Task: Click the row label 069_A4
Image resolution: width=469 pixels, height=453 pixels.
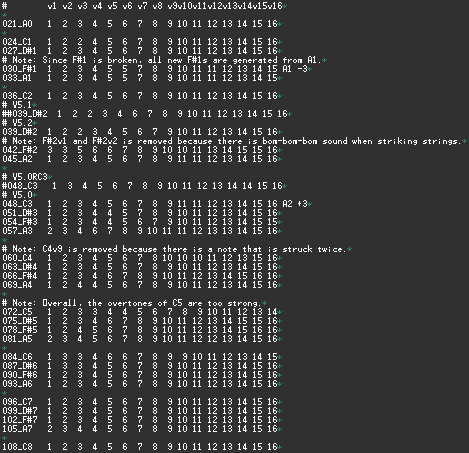Action: coord(17,285)
